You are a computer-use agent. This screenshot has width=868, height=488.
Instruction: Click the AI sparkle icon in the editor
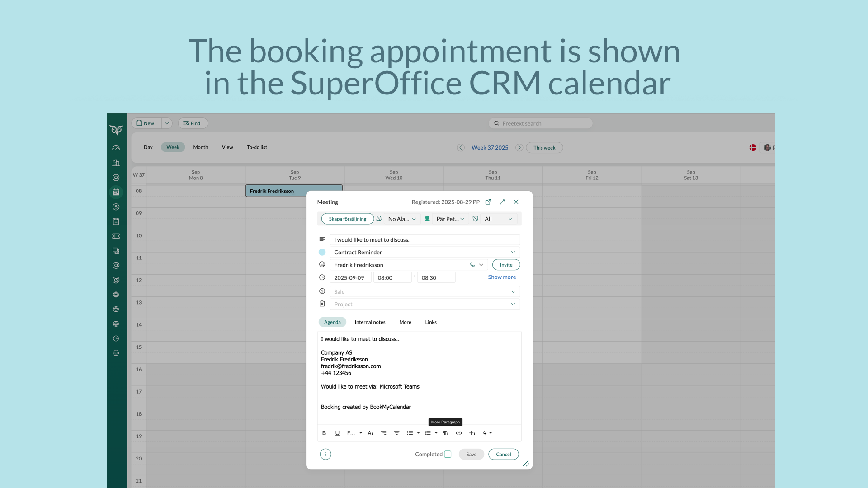coord(485,433)
